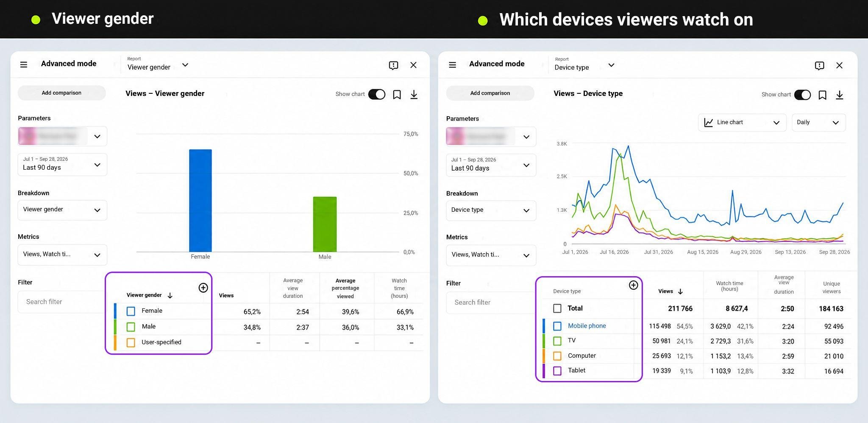Open Breakdown dropdown showing Device type

point(491,210)
